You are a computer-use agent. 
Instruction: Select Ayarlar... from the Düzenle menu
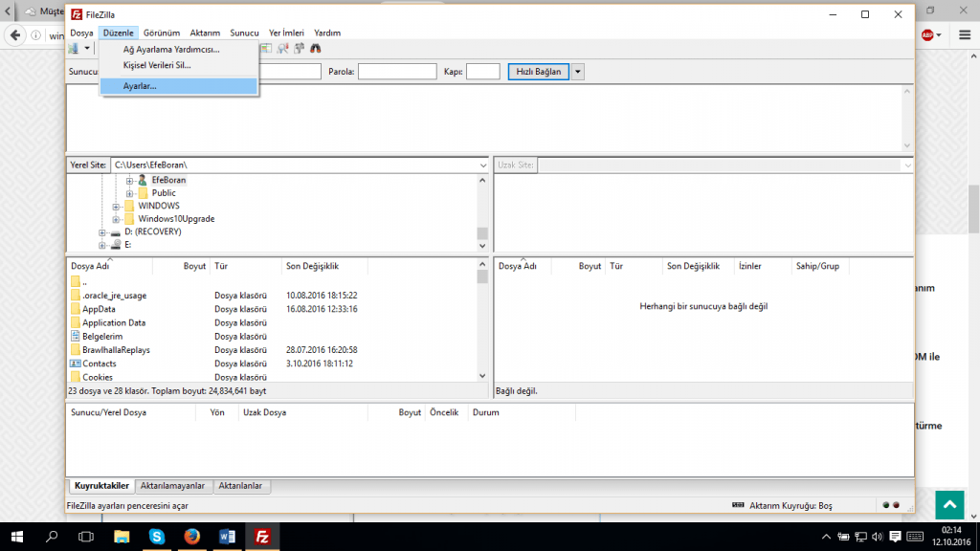click(x=140, y=86)
